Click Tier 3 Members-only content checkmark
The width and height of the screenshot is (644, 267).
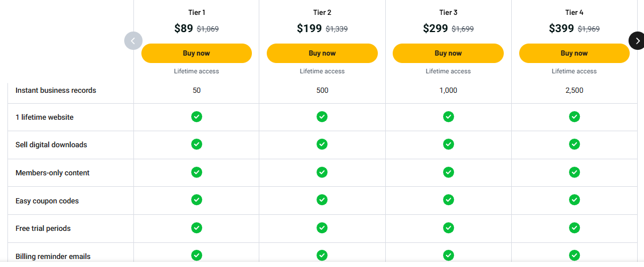click(448, 172)
